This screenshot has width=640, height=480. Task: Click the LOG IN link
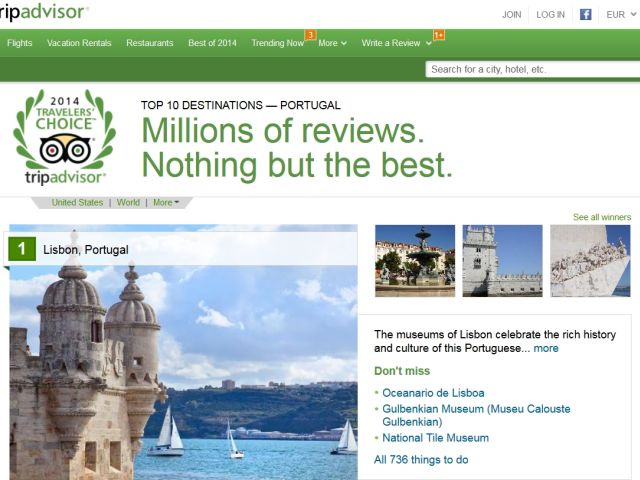550,15
